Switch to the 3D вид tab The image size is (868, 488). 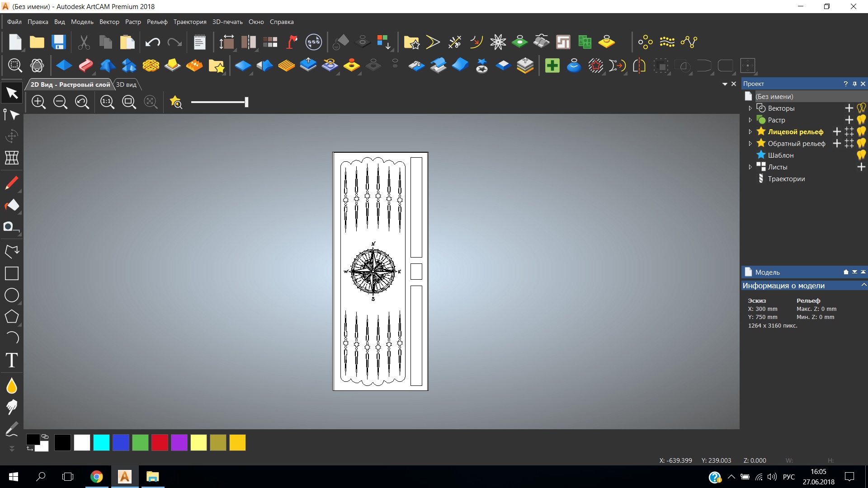[x=126, y=84]
